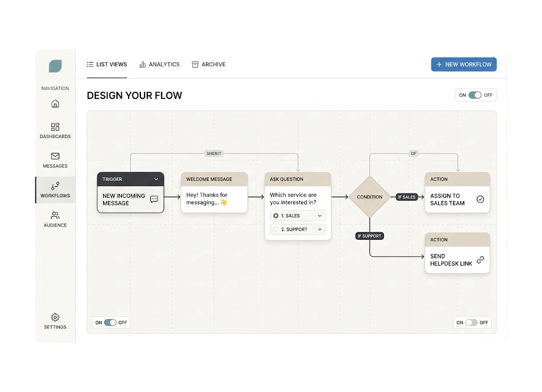Click the 'DESIGN YOUR FLOW' heading

click(134, 95)
